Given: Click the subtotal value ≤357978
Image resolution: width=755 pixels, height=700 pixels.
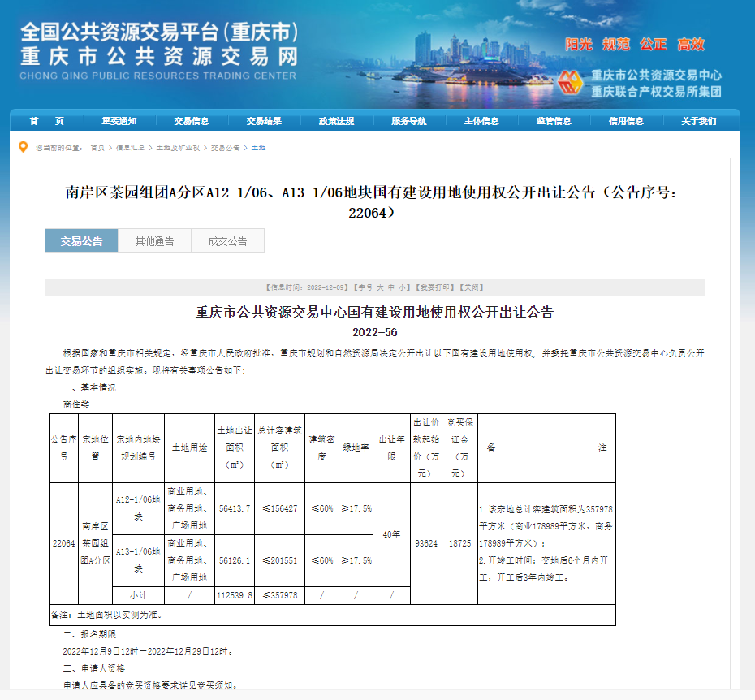Looking at the screenshot, I should (x=280, y=595).
